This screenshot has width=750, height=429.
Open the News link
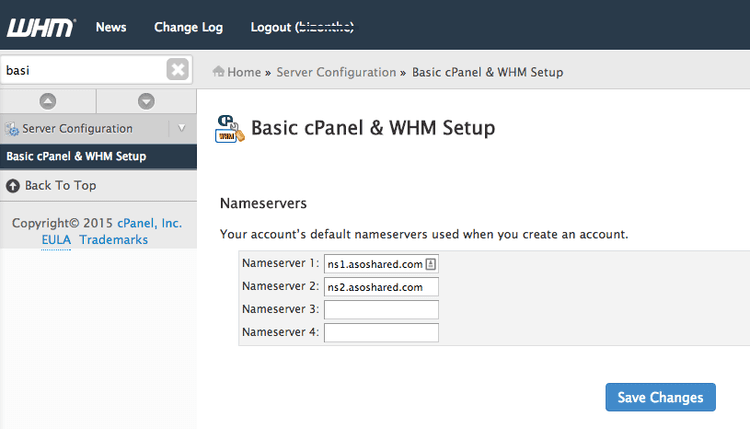pos(111,27)
